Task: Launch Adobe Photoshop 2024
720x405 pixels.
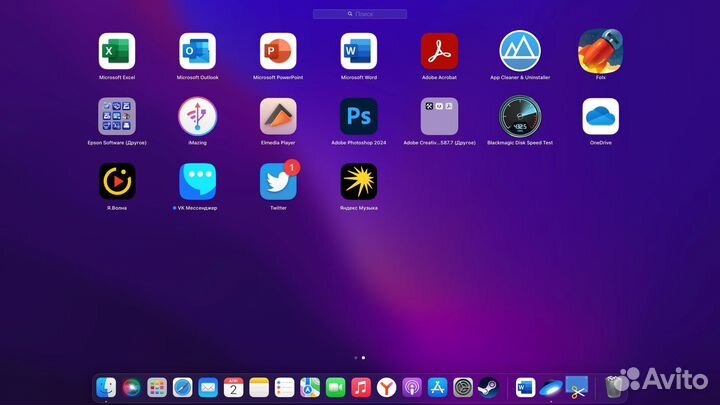Action: point(359,116)
